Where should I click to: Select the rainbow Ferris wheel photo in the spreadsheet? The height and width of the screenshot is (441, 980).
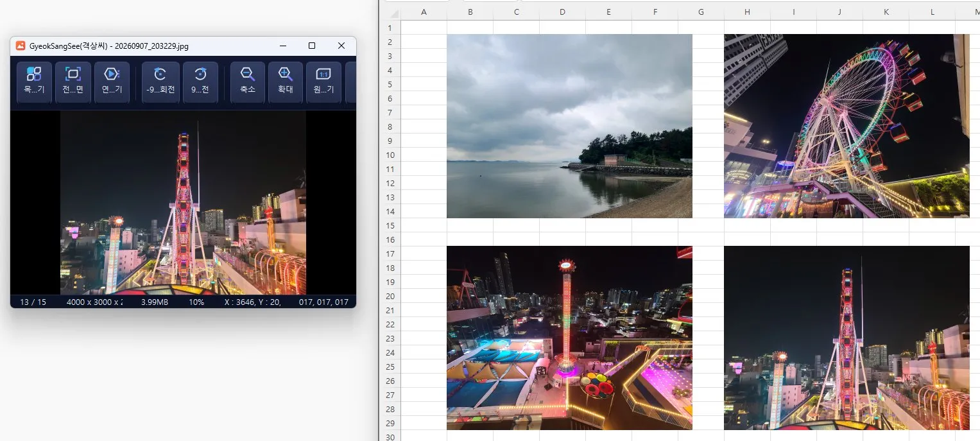click(847, 126)
